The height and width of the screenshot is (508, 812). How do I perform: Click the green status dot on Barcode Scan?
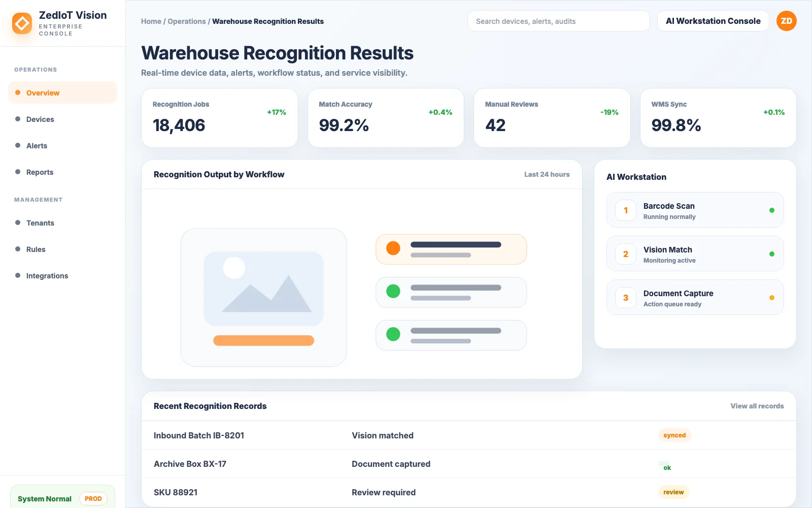(x=771, y=210)
